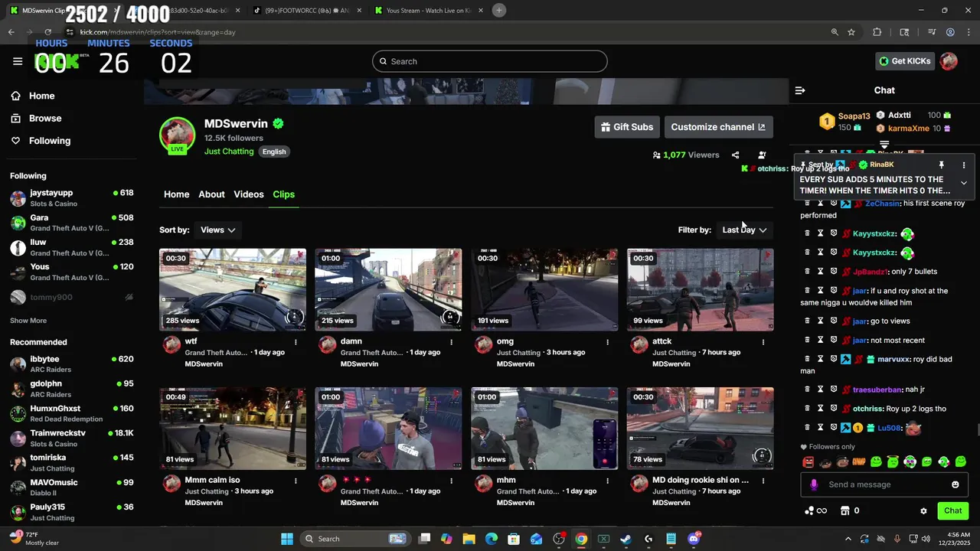
Task: Open options menu for 'Mmm calm iso' clip
Action: point(296,481)
